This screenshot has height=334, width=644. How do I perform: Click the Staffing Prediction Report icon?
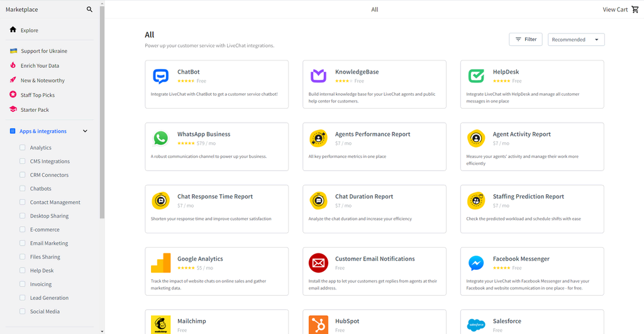tap(476, 201)
